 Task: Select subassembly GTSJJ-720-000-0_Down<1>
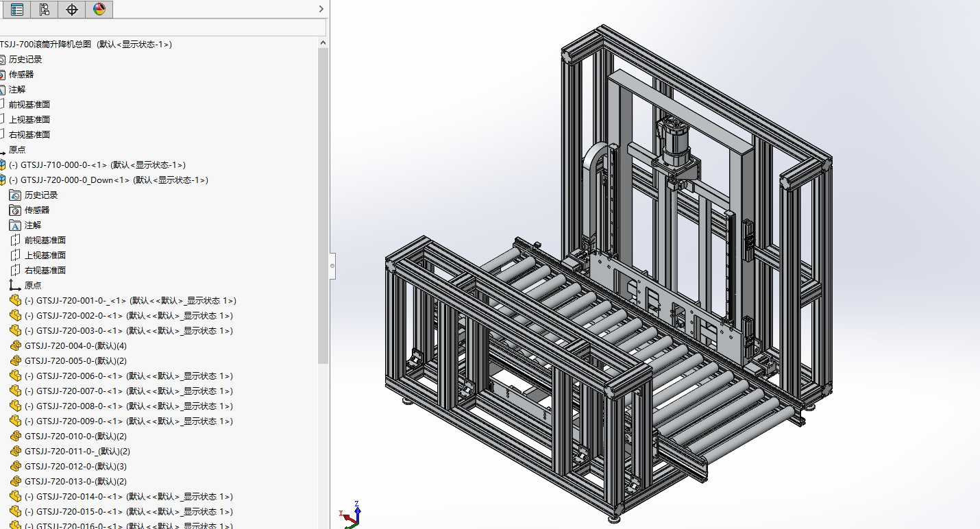pos(109,180)
